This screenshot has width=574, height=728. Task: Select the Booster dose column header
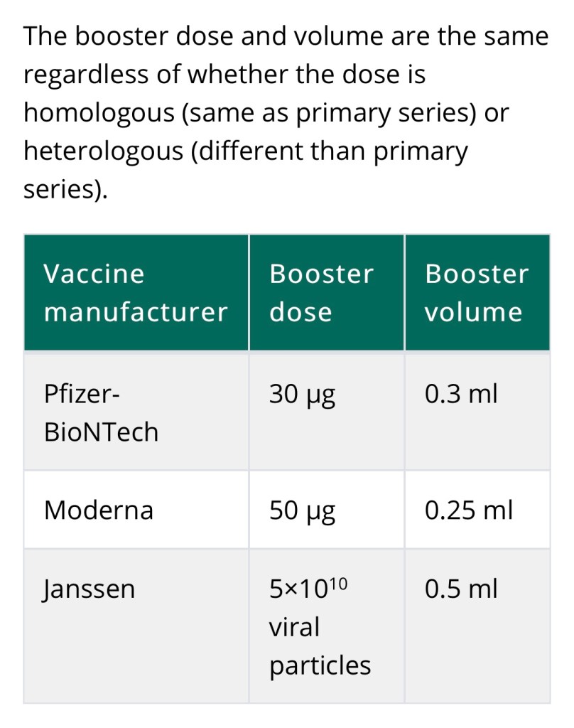click(321, 293)
